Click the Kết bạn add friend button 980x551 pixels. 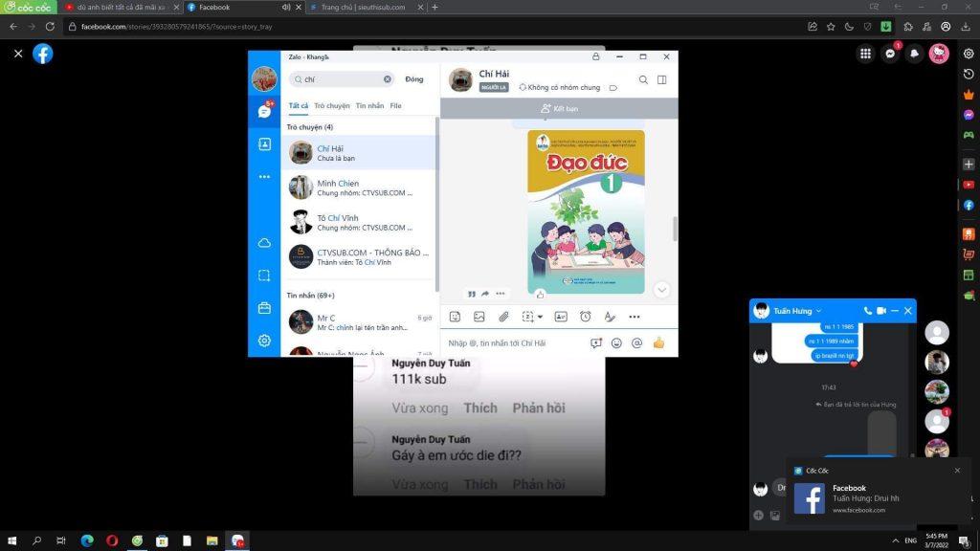559,109
